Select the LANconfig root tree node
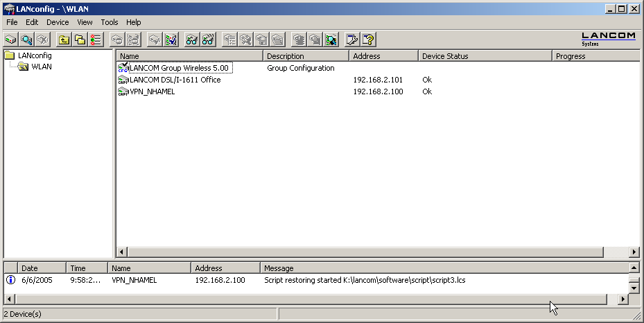 pyautogui.click(x=34, y=55)
